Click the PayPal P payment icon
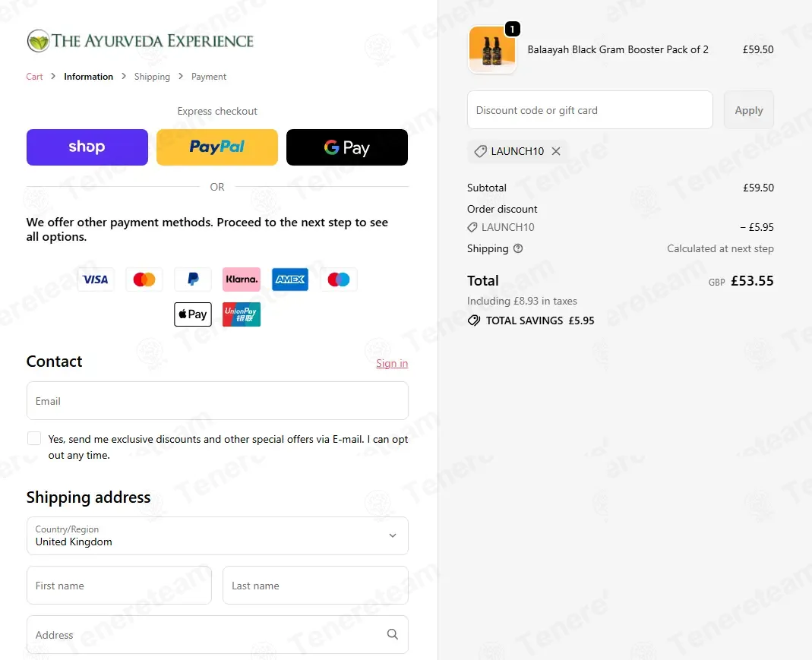The height and width of the screenshot is (660, 812). (x=193, y=279)
